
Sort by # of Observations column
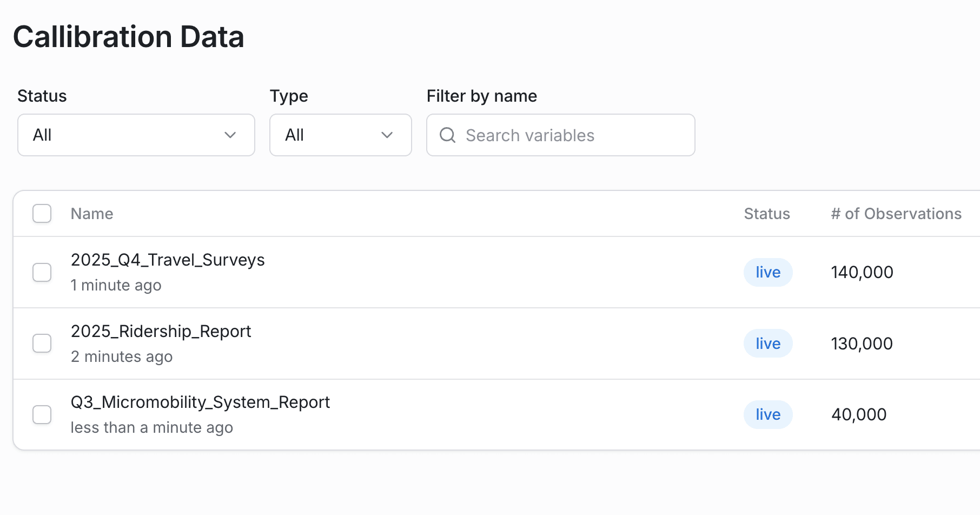coord(896,214)
